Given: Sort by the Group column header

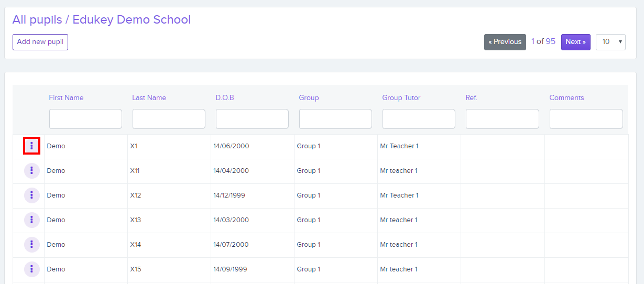Looking at the screenshot, I should click(309, 97).
